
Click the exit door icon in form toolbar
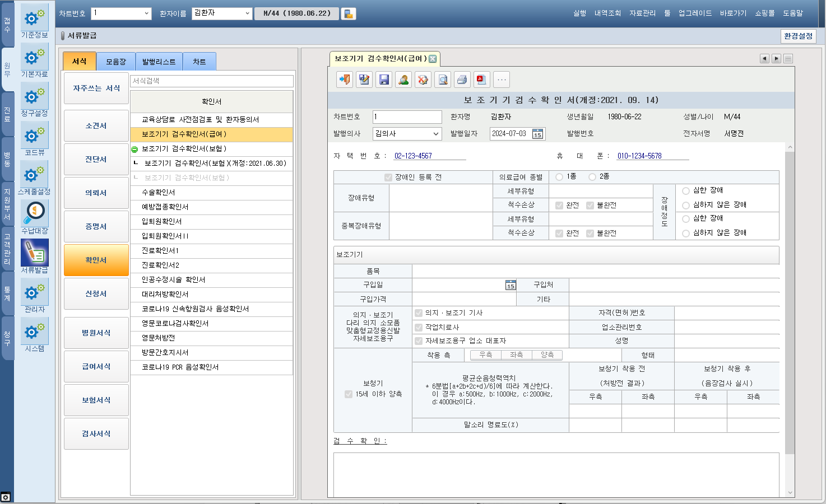pos(345,80)
